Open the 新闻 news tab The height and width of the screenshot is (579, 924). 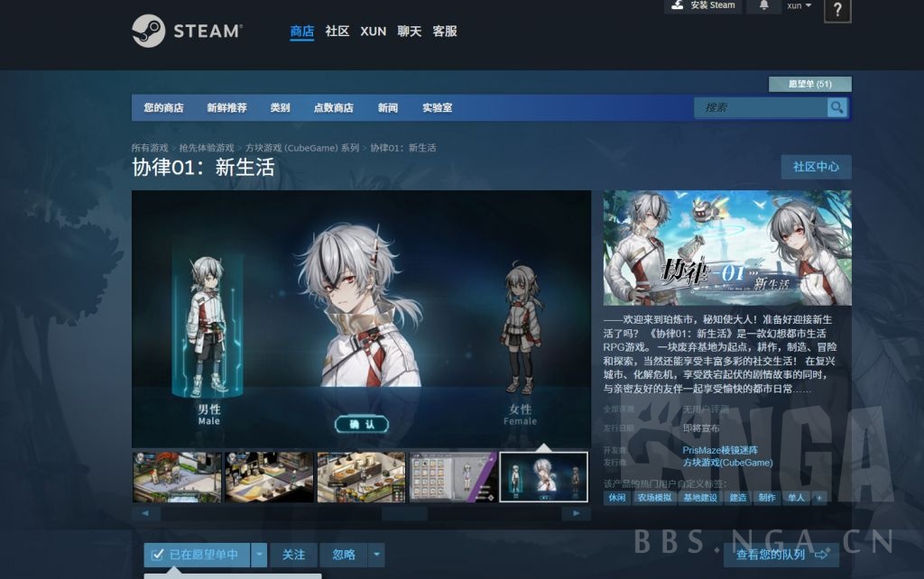[x=387, y=108]
